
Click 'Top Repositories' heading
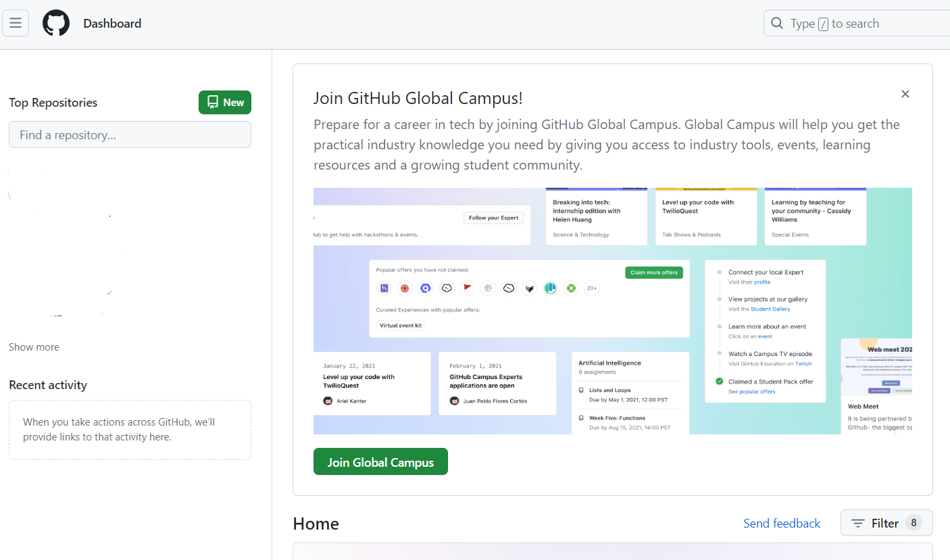(x=53, y=103)
